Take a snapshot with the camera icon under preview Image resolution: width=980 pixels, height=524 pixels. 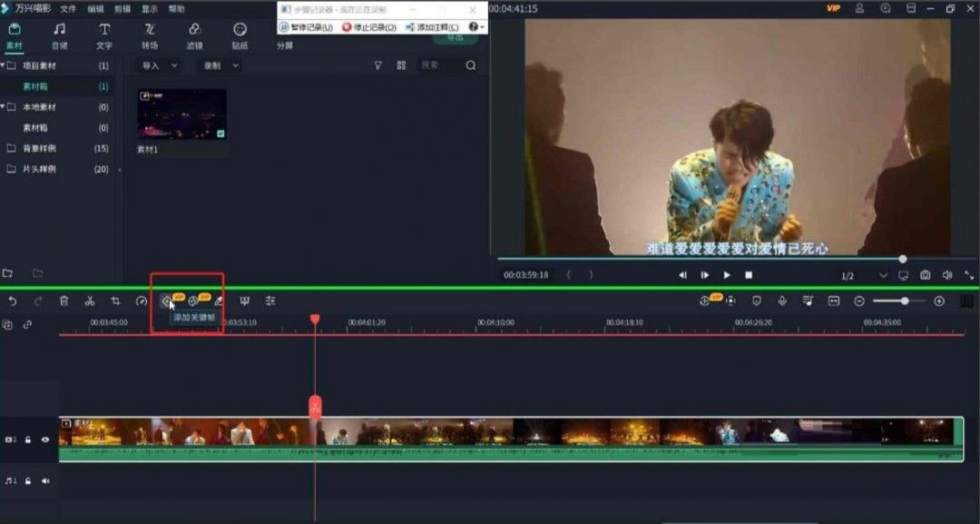pos(925,274)
